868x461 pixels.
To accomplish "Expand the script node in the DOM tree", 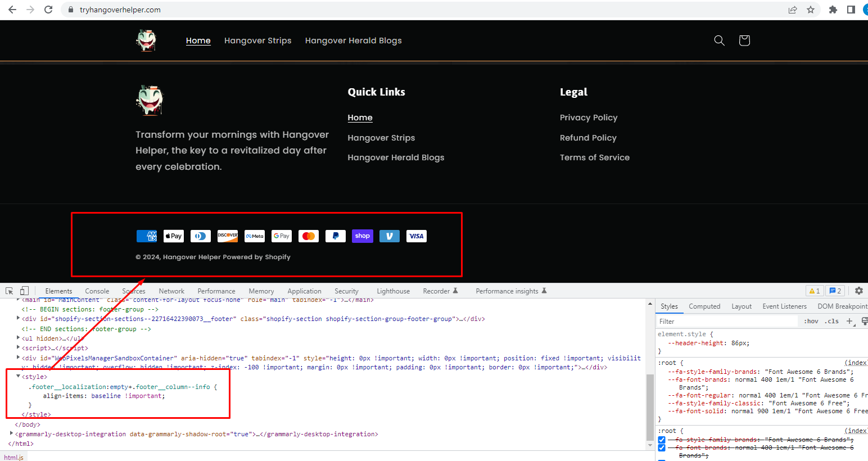I will tap(19, 348).
